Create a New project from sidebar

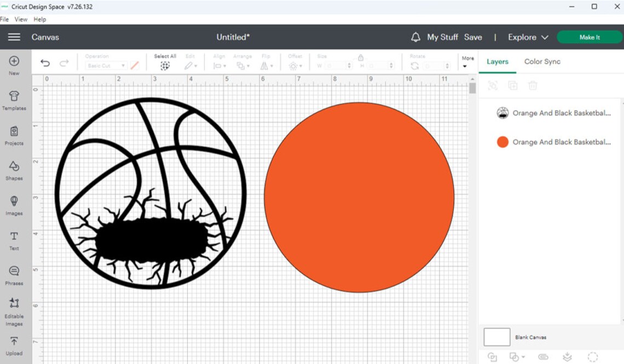pos(14,66)
